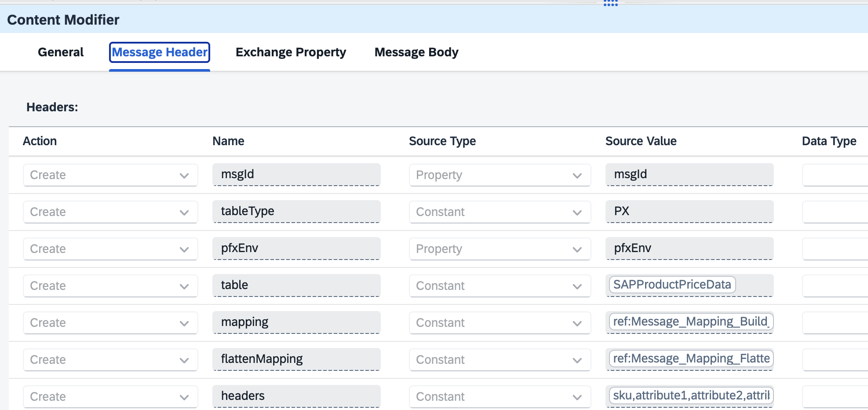Expand Action dropdown for msgId row

pos(110,175)
